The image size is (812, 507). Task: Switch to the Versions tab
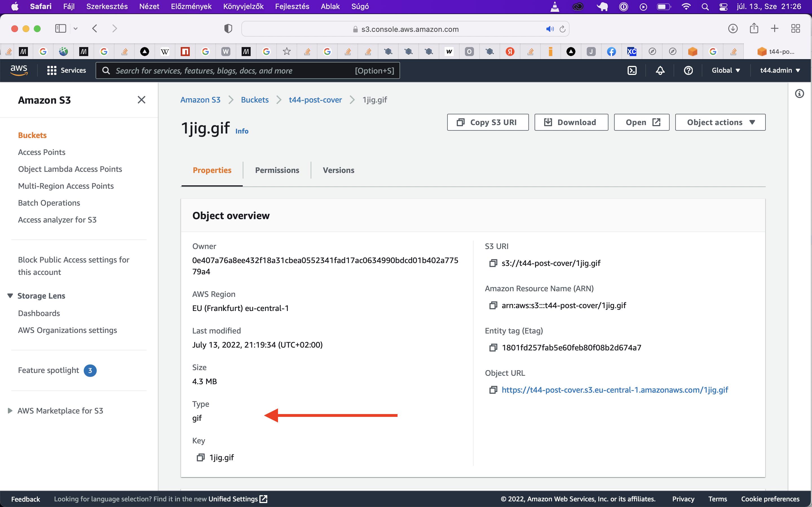(339, 170)
